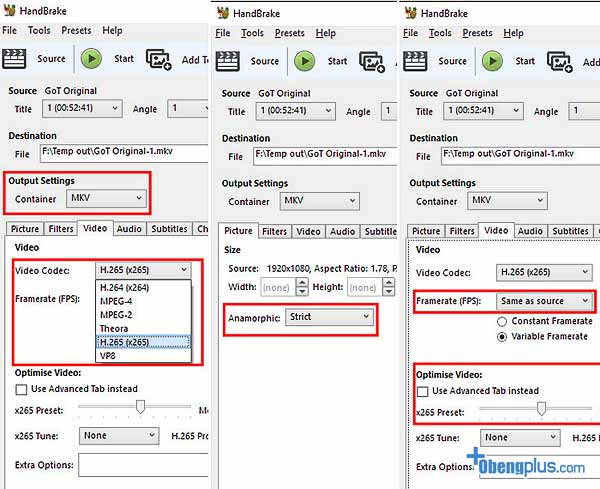Open Container MKV dropdown in left window
The image size is (600, 489).
point(106,198)
